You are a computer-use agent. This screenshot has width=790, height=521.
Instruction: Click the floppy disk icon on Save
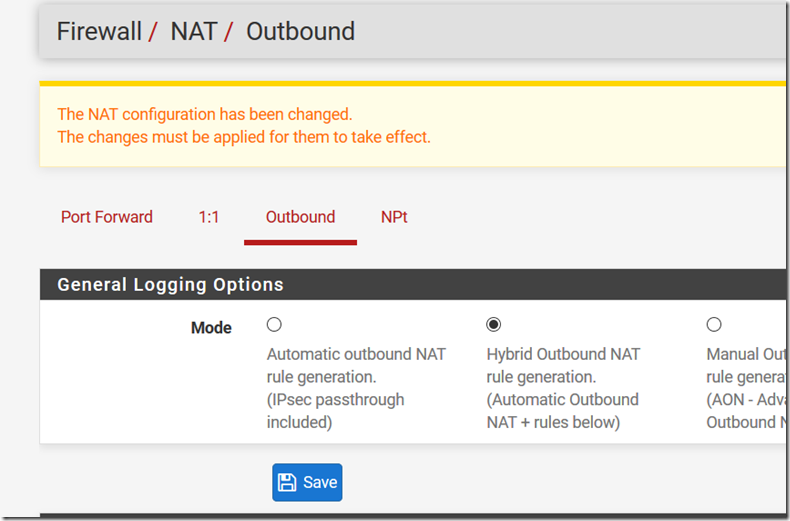(x=287, y=482)
